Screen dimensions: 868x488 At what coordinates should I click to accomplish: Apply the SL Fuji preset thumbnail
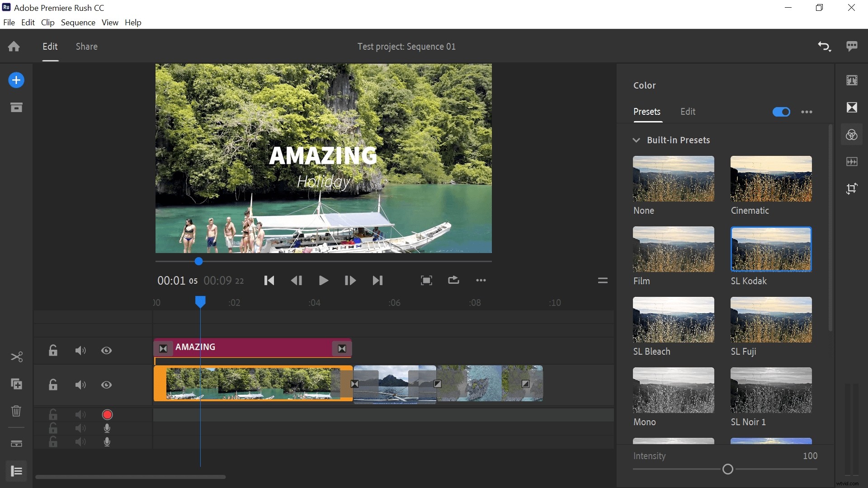pyautogui.click(x=770, y=319)
